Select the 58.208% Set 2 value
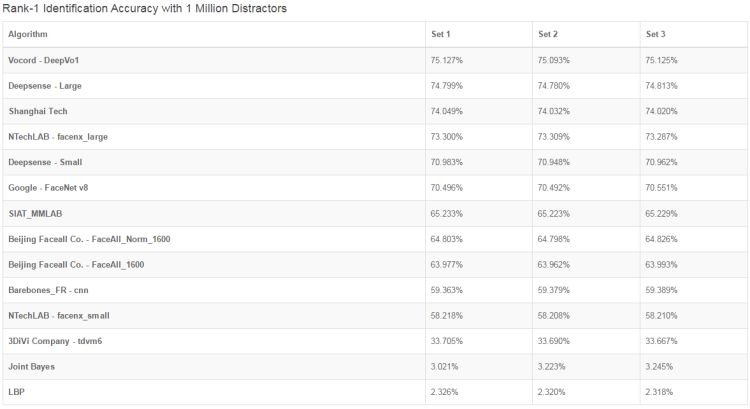750x409 pixels. coord(553,316)
